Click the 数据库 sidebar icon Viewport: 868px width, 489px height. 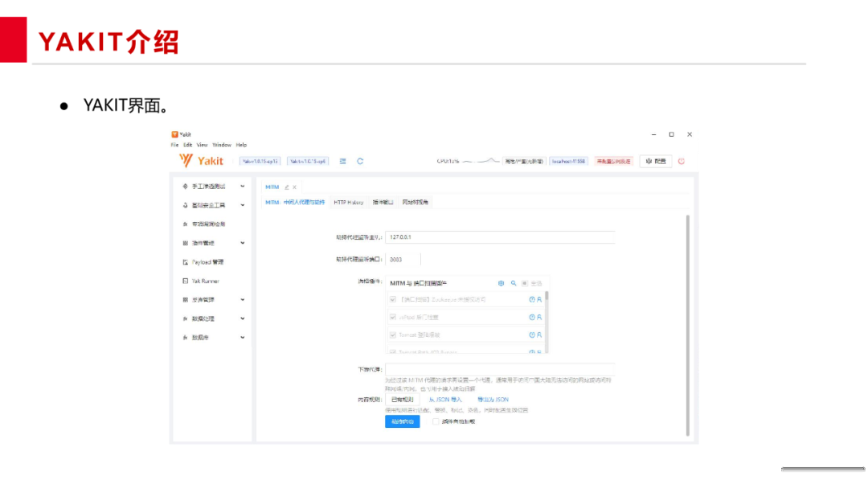click(185, 337)
